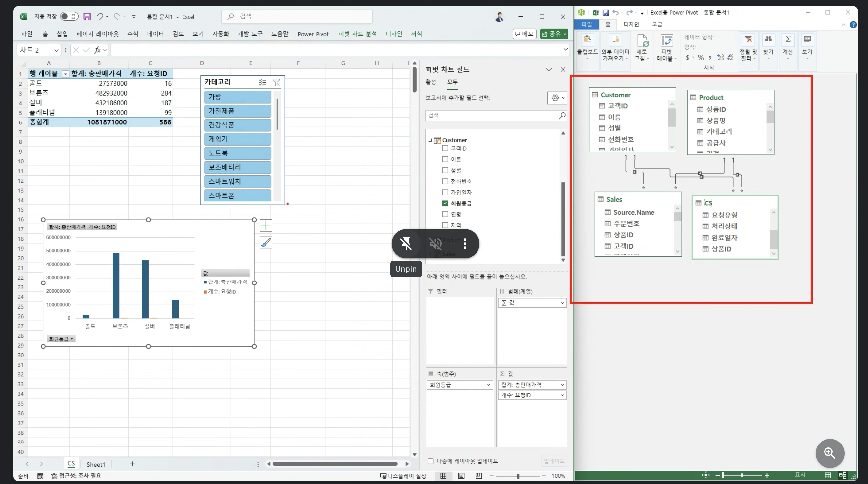This screenshot has width=868, height=484.
Task: Click the 계산 sigma icon in Power Pivot
Action: [788, 40]
